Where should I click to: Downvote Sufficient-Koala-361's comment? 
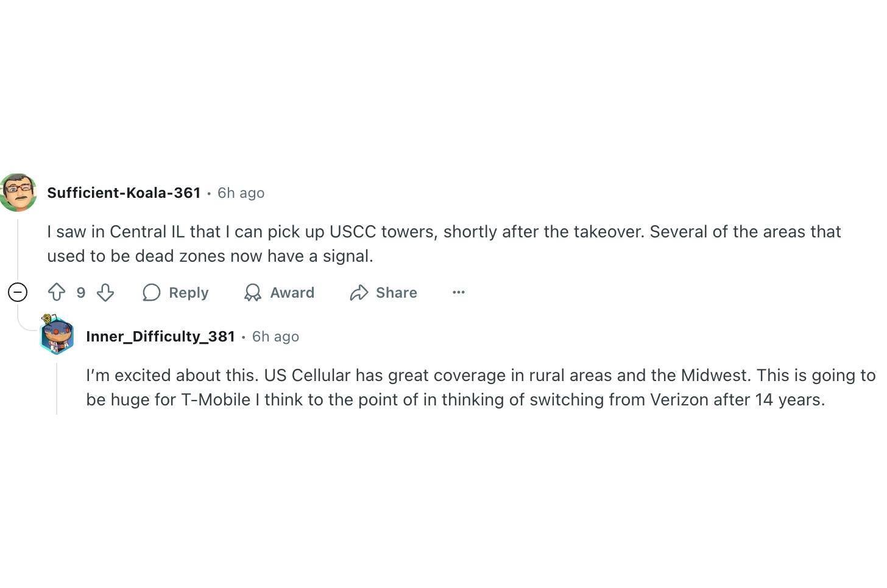105,293
